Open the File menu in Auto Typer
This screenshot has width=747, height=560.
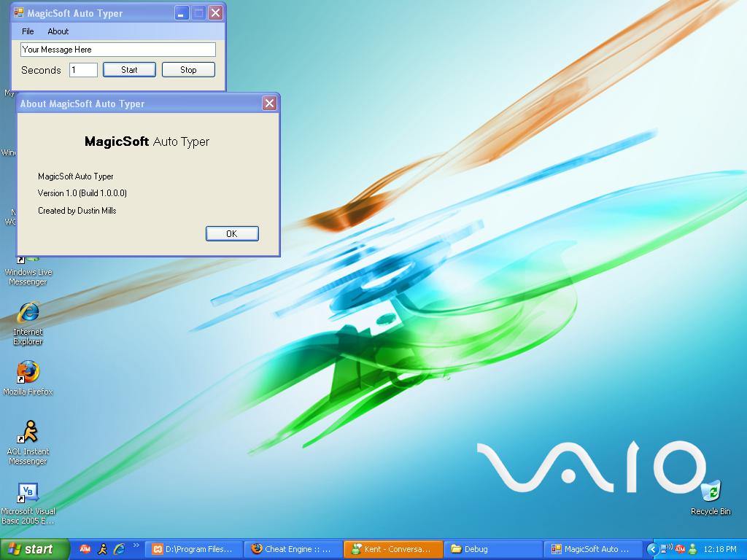point(28,31)
